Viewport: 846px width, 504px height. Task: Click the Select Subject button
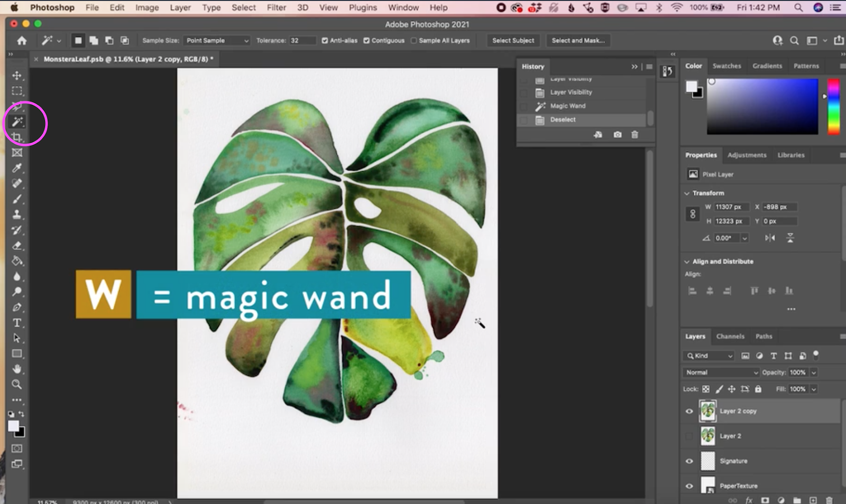(x=512, y=40)
